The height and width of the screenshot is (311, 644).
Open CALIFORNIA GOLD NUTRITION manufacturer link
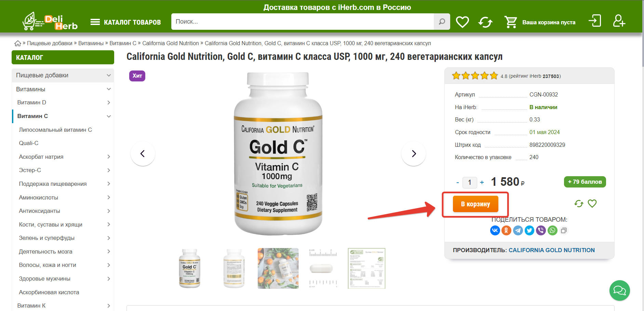pyautogui.click(x=552, y=250)
